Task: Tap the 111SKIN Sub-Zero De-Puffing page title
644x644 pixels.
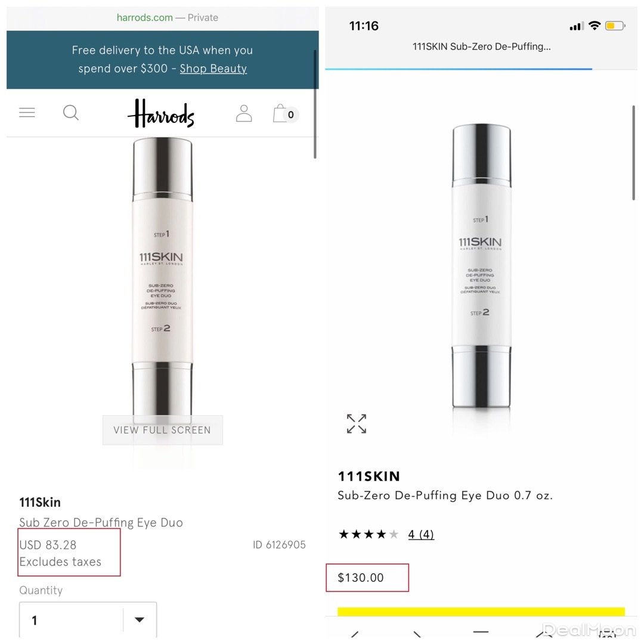Action: point(481,47)
